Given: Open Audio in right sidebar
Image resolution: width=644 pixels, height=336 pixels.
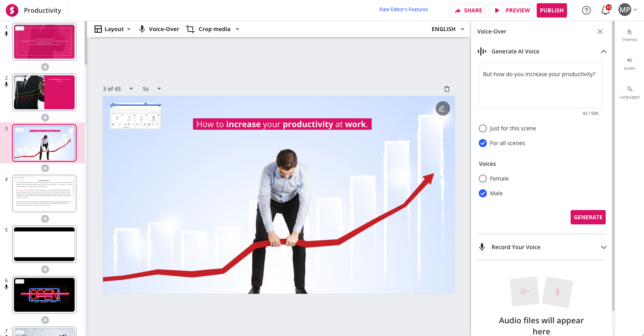Looking at the screenshot, I should pos(630,64).
